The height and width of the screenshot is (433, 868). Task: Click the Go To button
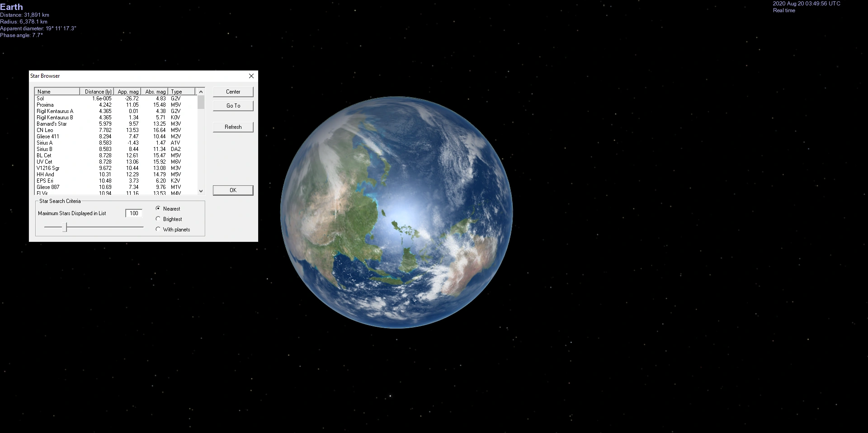click(233, 106)
